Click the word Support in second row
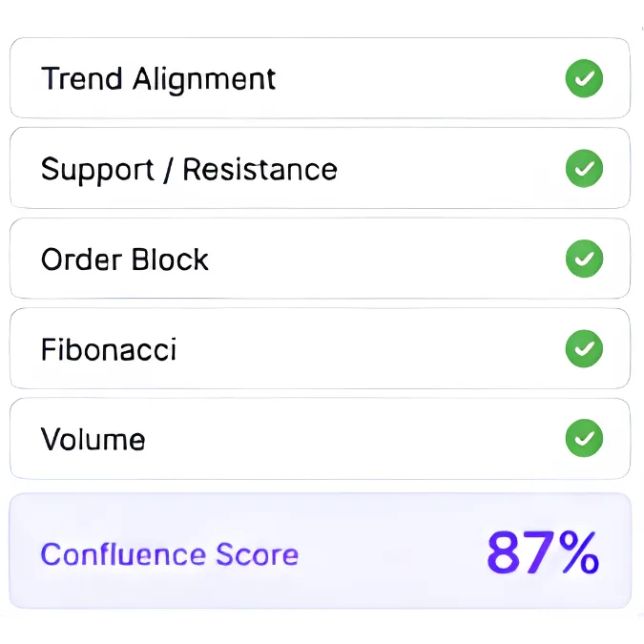 point(97,170)
